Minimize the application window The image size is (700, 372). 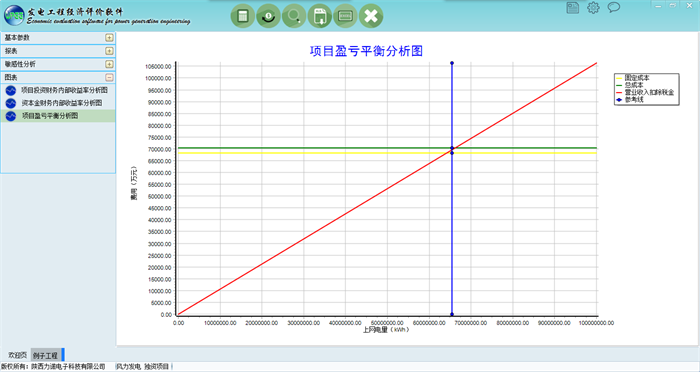pos(658,5)
